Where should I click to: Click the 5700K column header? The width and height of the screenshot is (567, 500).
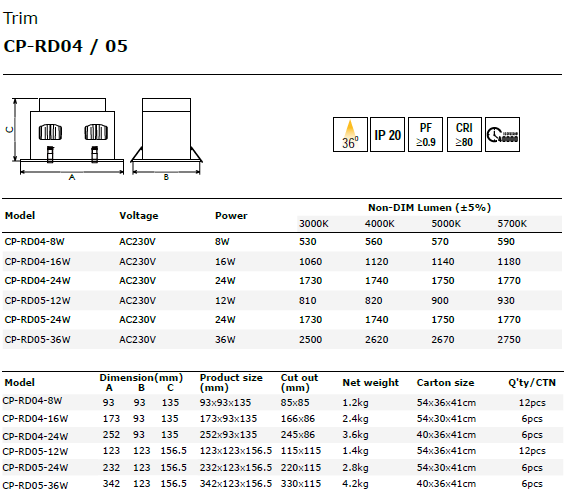click(x=512, y=224)
